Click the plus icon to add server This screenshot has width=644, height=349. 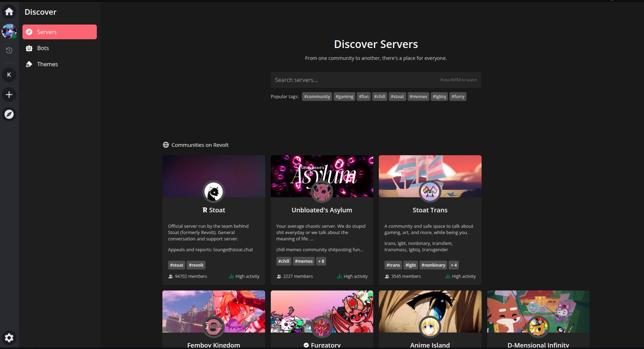9,95
